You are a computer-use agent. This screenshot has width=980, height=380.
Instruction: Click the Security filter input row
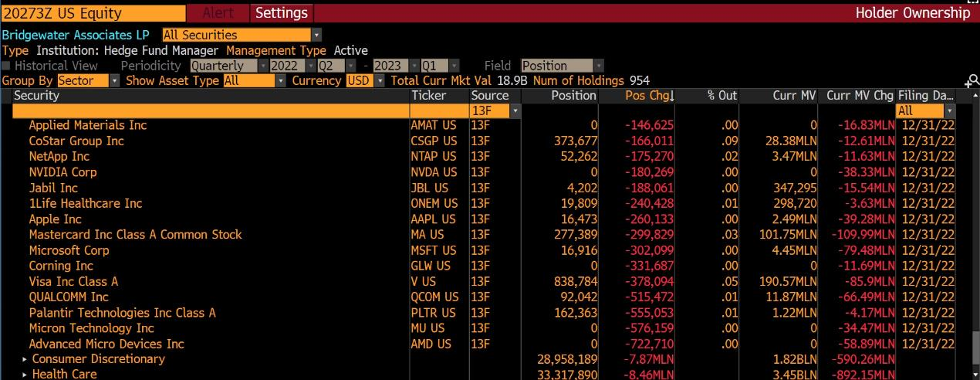[x=211, y=111]
